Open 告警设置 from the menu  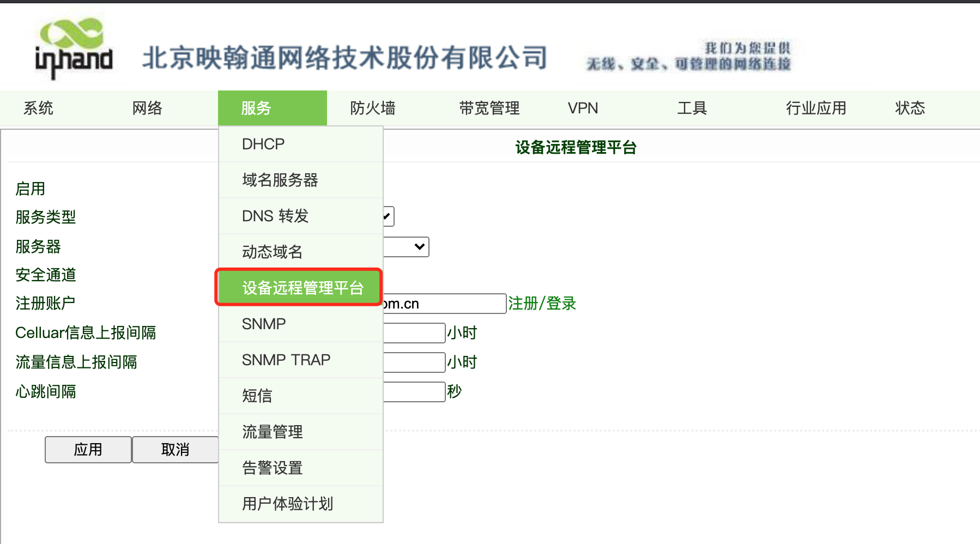[272, 468]
